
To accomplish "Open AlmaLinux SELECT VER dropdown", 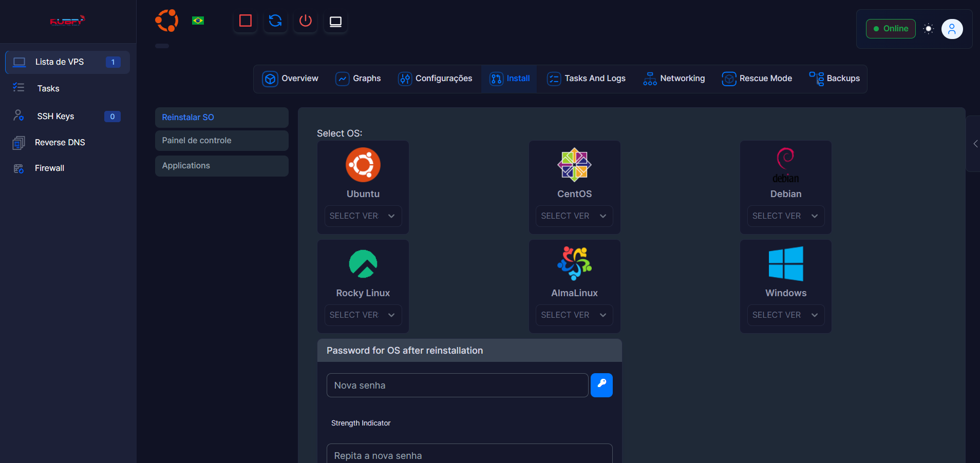I will click(x=574, y=315).
